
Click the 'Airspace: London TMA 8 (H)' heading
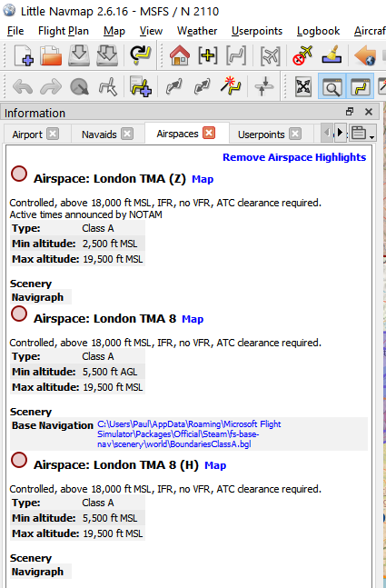[116, 465]
